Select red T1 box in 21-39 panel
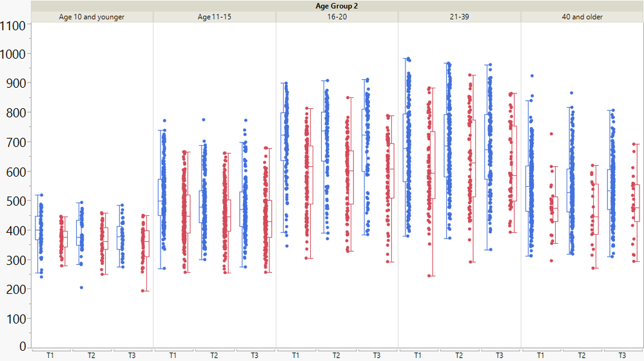Screen dimensions: 644x361 [433, 165]
